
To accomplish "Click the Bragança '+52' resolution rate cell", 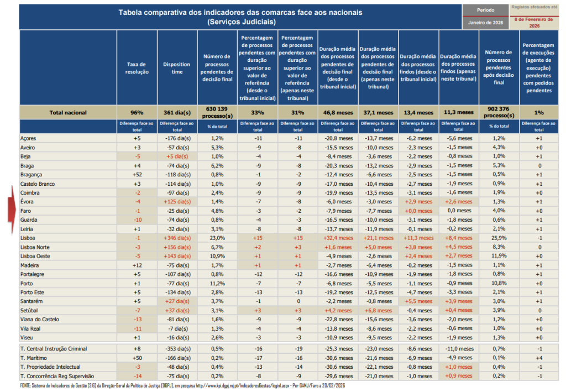I will click(137, 175).
